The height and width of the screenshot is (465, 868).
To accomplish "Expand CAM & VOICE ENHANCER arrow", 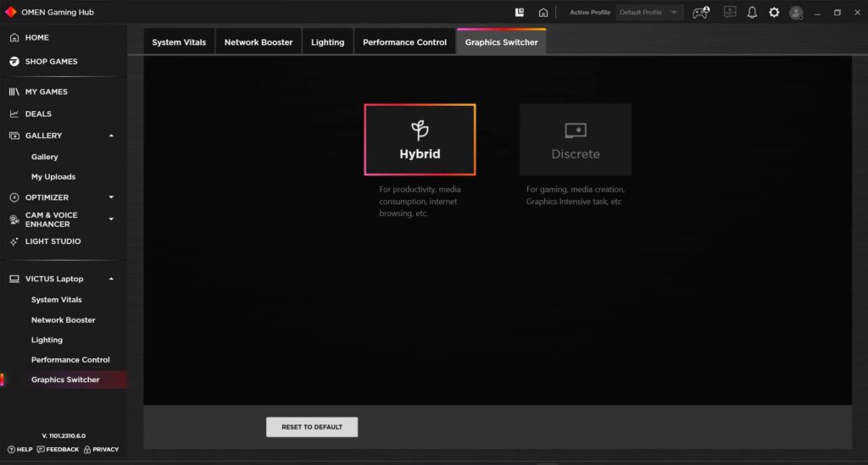I will click(111, 219).
